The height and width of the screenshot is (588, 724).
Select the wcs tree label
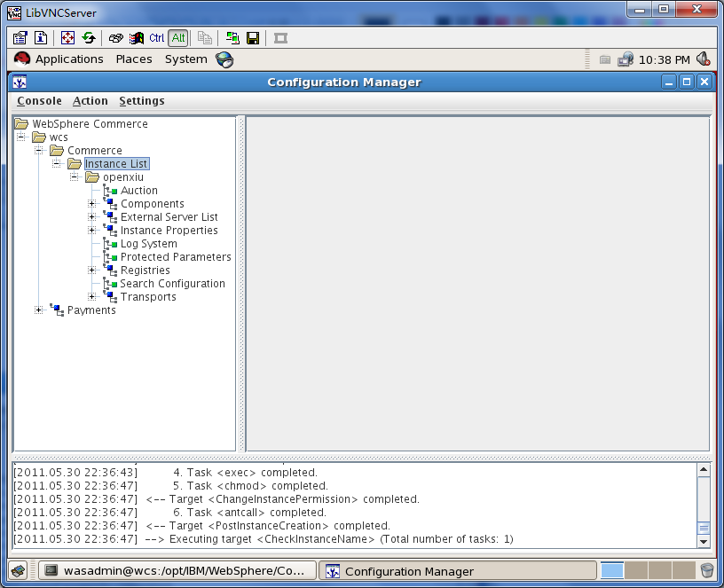pyautogui.click(x=59, y=137)
